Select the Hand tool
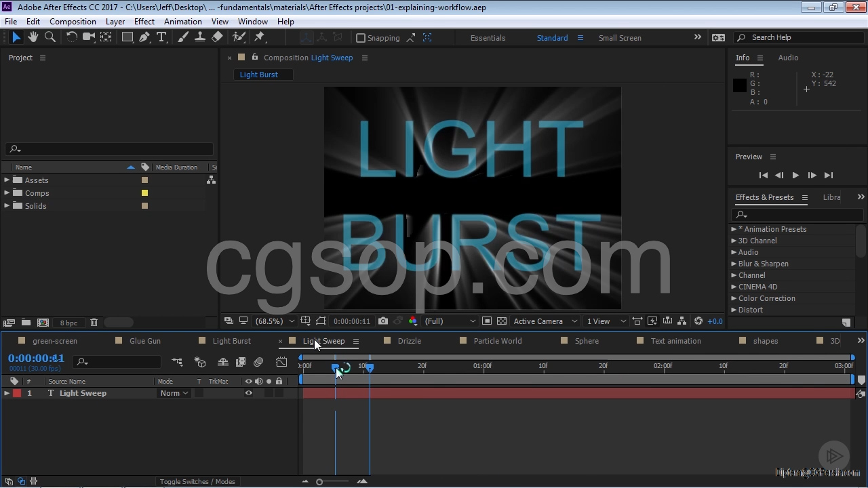The height and width of the screenshot is (488, 868). click(x=33, y=37)
